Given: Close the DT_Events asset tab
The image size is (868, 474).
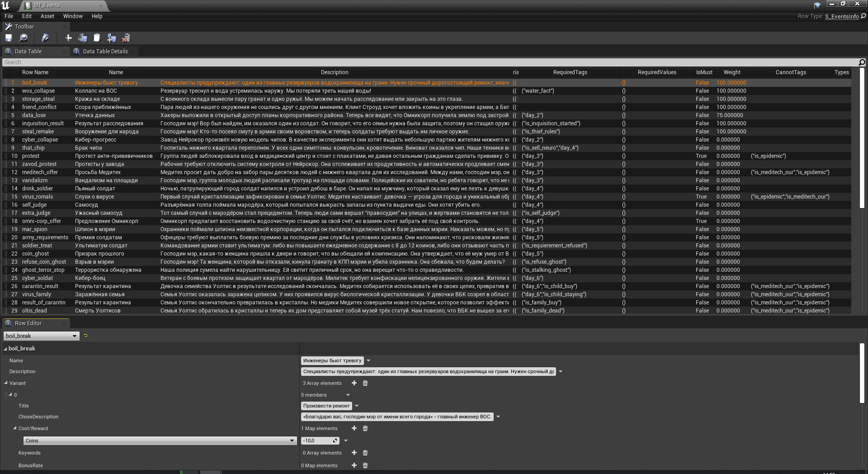Looking at the screenshot, I should (x=100, y=5).
